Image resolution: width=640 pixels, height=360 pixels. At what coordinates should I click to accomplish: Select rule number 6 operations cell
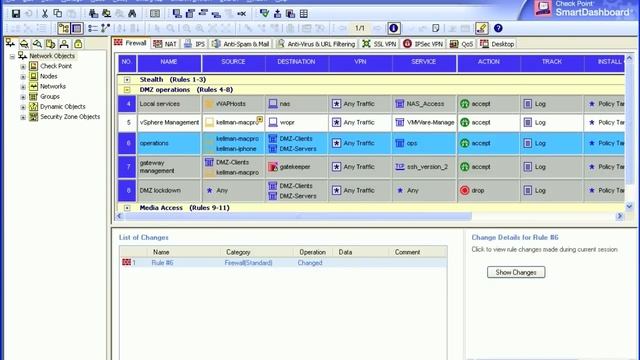(169, 143)
